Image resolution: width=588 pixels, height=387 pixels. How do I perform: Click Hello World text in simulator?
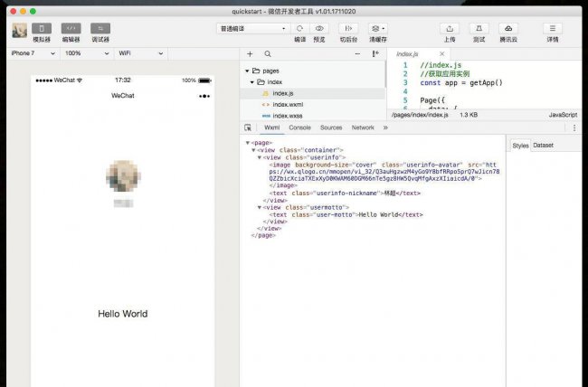point(123,314)
